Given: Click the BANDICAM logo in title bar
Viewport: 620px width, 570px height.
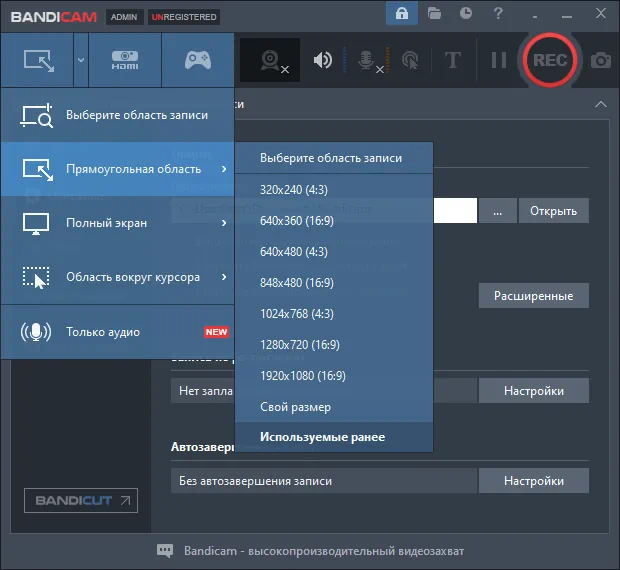Looking at the screenshot, I should (x=54, y=17).
